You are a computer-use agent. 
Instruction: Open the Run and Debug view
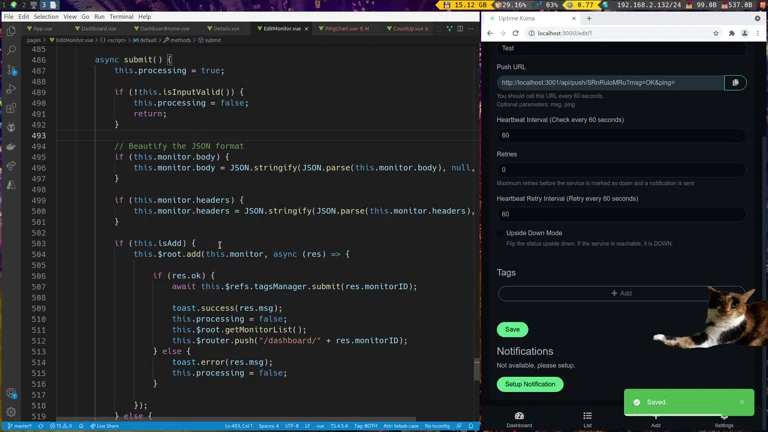point(11,89)
